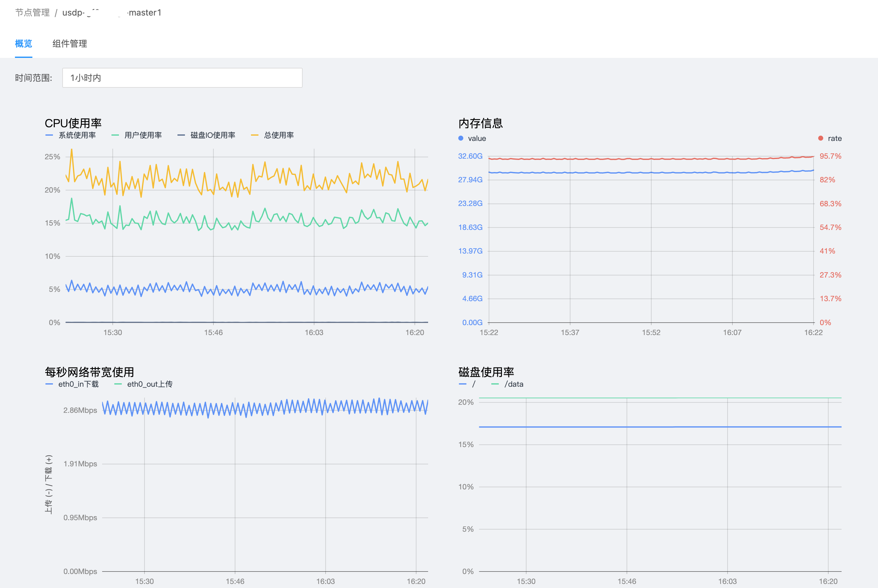Click the 16:07 time label on memory chart
This screenshot has width=878, height=588.
[732, 333]
